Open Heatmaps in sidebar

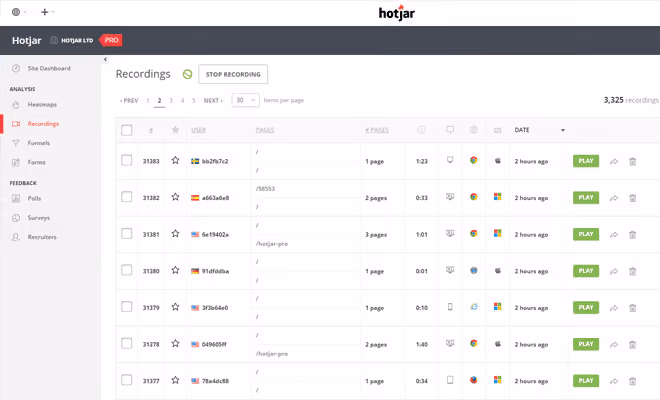42,104
